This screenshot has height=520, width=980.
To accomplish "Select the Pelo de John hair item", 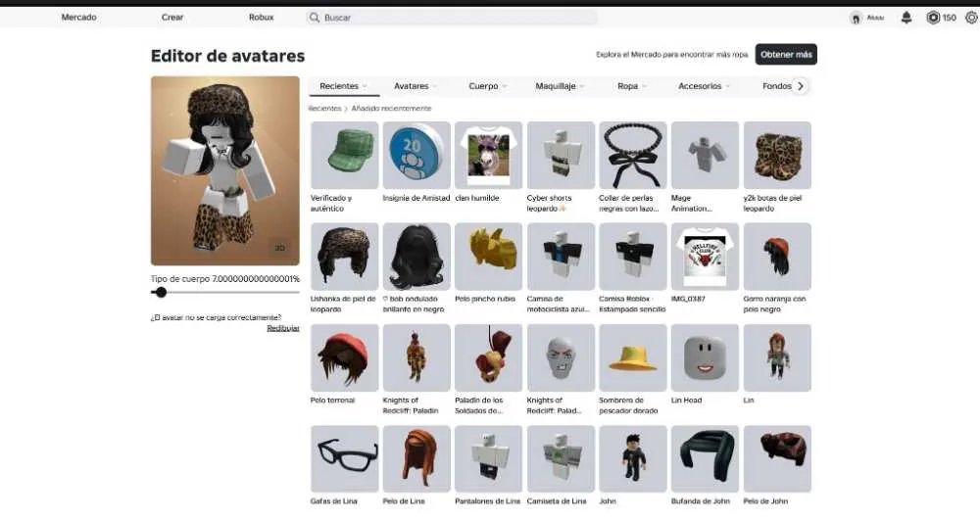I will pyautogui.click(x=777, y=459).
